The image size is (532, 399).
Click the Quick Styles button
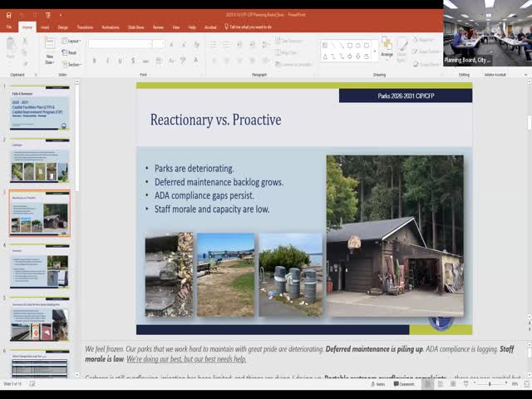click(x=401, y=50)
